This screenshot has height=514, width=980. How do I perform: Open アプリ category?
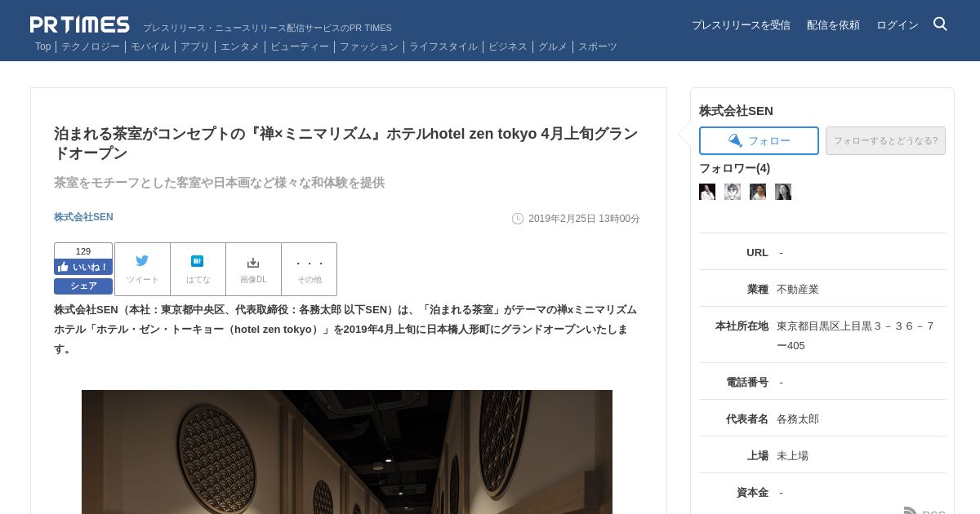[x=195, y=47]
